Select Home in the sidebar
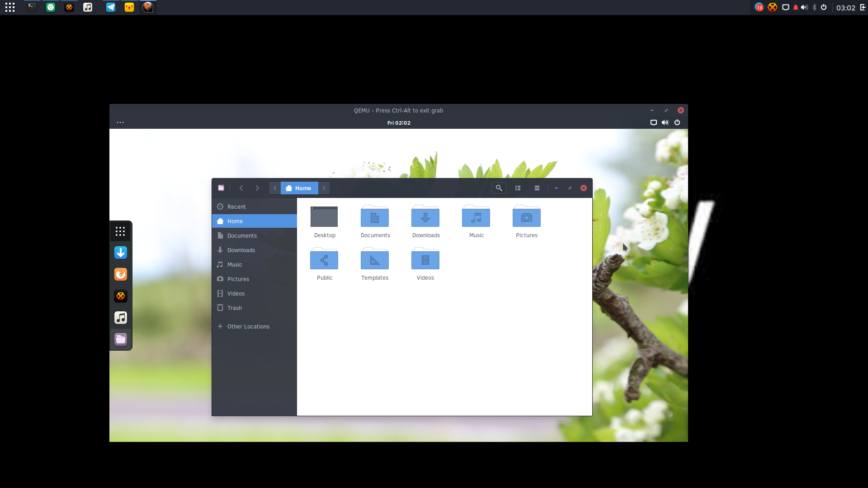The width and height of the screenshot is (868, 488). pyautogui.click(x=255, y=221)
